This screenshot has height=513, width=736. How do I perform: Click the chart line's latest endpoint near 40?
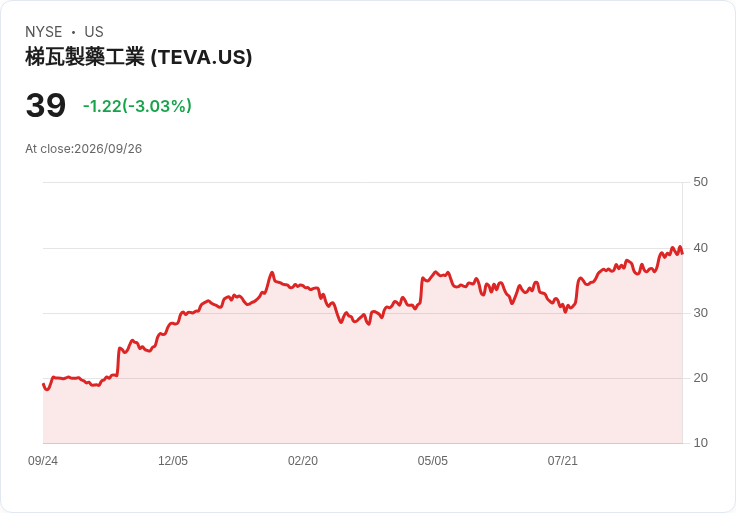[682, 253]
